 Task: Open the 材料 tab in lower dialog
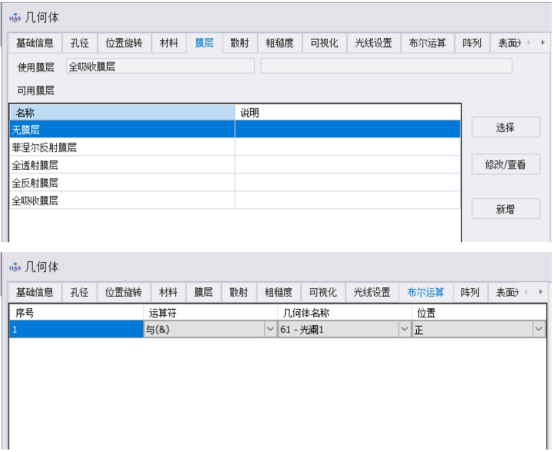click(168, 292)
